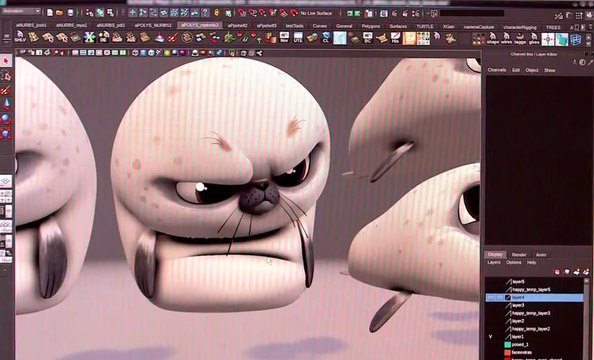Run the His shelf button
This screenshot has width=594, height=360.
pyautogui.click(x=395, y=38)
